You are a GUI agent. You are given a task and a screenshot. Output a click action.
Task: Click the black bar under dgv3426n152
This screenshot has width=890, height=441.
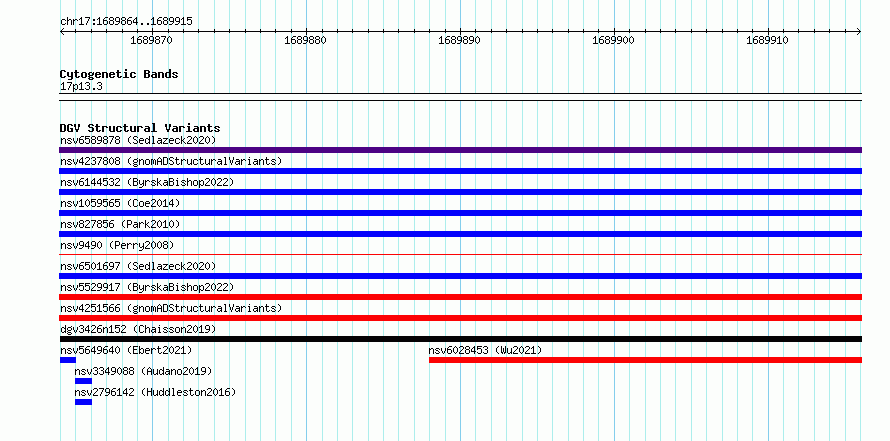460,339
